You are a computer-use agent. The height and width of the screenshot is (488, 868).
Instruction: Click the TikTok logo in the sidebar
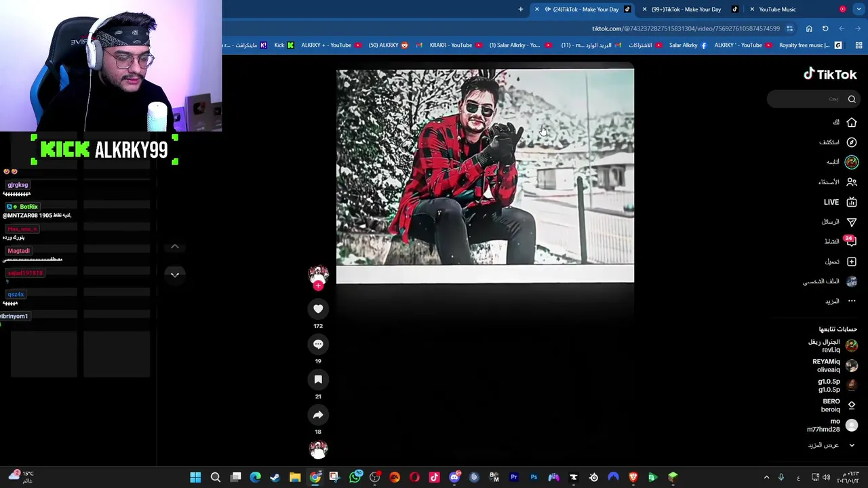click(830, 75)
